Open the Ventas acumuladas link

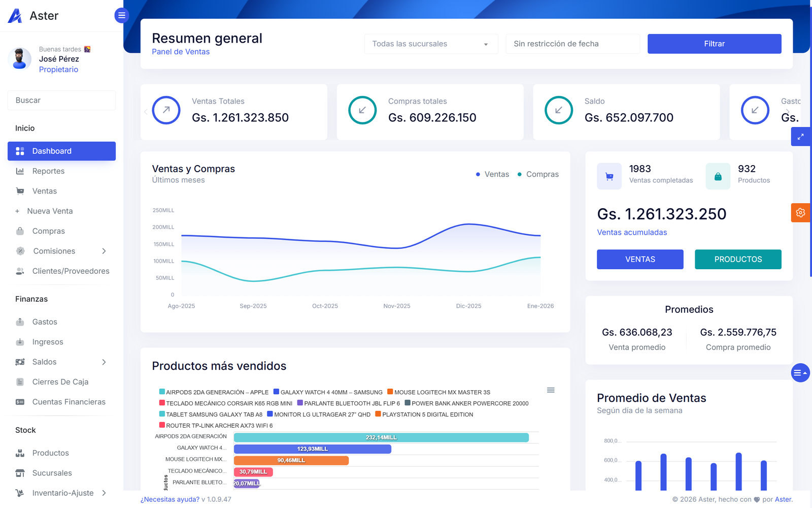(632, 232)
